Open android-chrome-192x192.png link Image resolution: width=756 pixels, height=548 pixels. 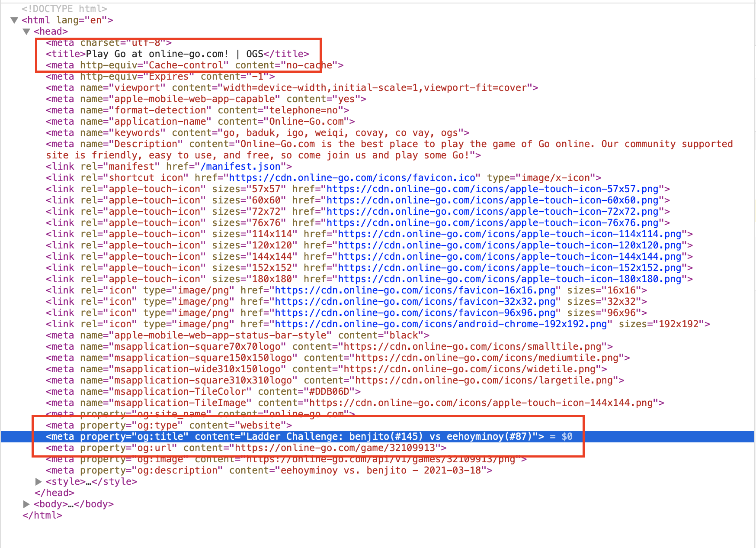click(441, 324)
